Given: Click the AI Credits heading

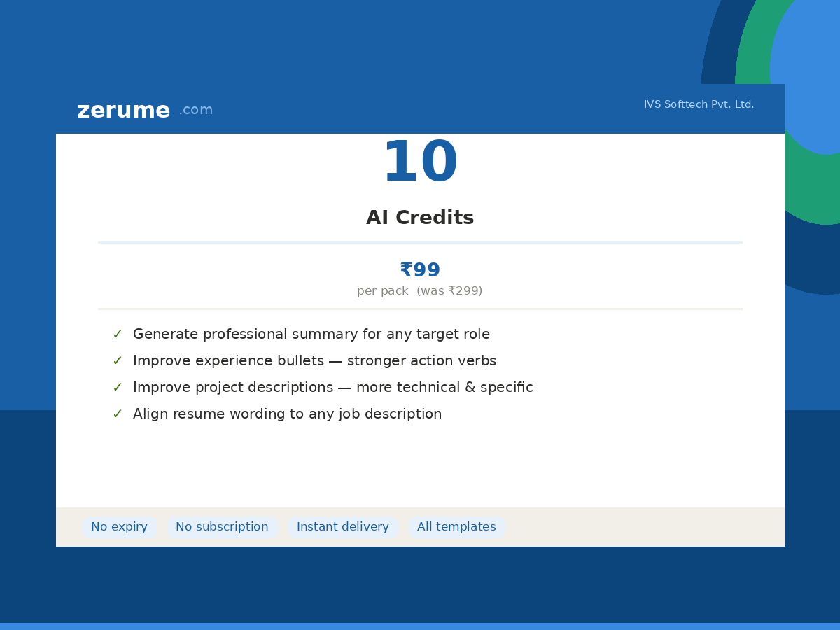Looking at the screenshot, I should tap(420, 218).
